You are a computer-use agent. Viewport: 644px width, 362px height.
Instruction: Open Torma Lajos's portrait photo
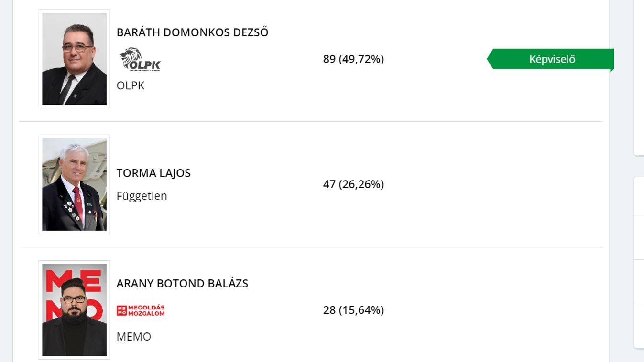coord(75,184)
